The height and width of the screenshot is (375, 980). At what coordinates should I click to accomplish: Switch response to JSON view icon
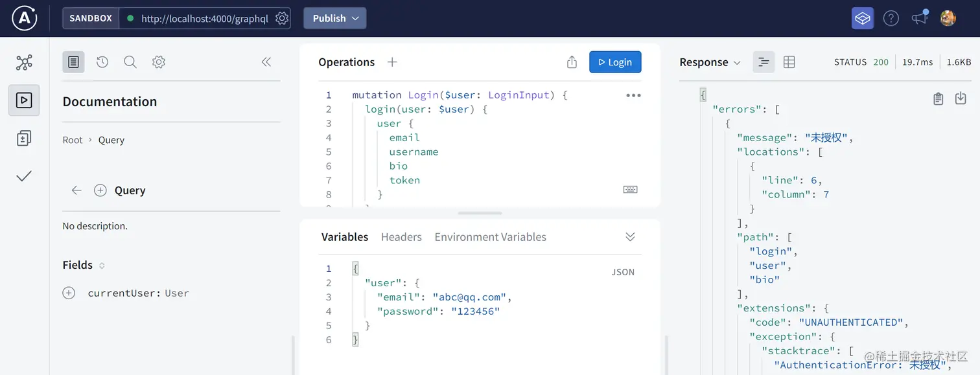[764, 62]
